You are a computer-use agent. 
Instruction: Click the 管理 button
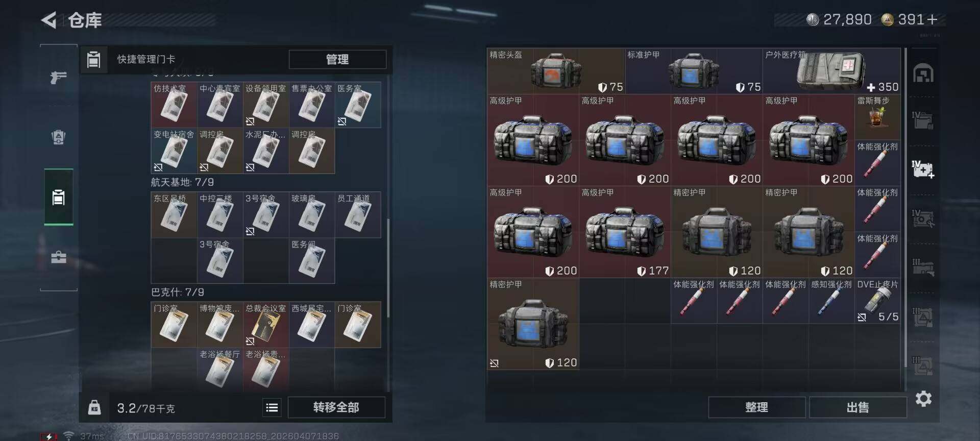pyautogui.click(x=337, y=59)
